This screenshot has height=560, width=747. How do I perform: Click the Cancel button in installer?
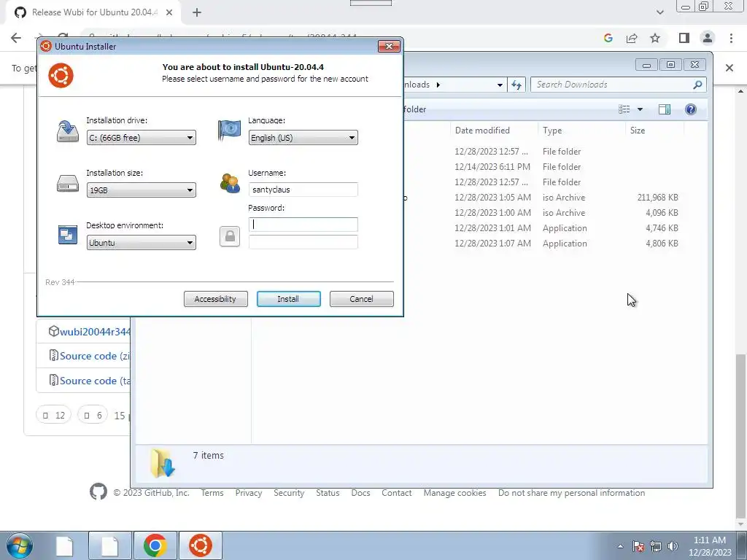[x=362, y=299]
